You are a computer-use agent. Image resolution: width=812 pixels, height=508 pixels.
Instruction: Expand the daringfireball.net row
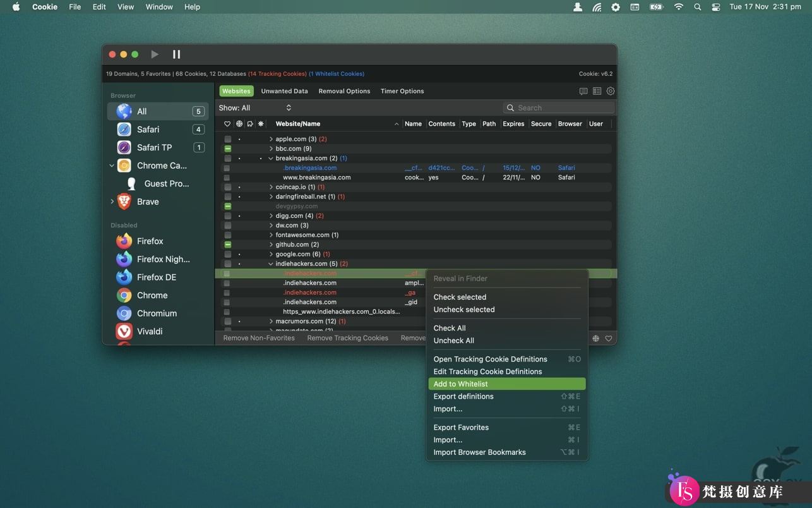click(271, 197)
